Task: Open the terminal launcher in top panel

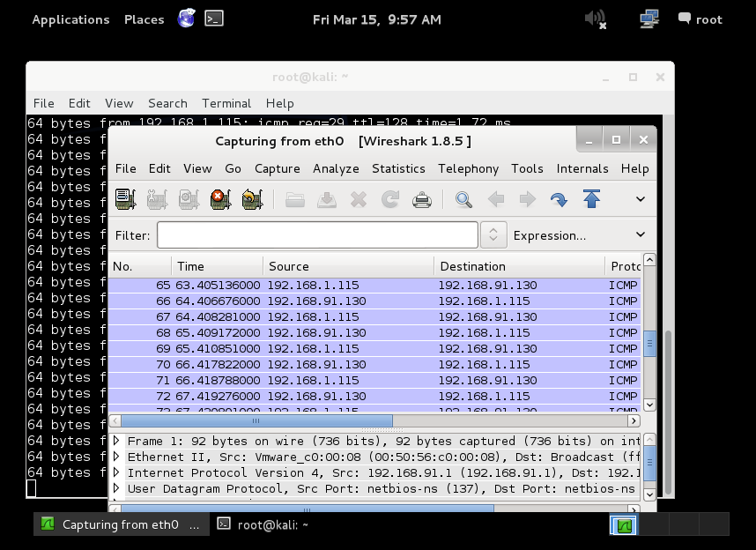Action: [213, 19]
